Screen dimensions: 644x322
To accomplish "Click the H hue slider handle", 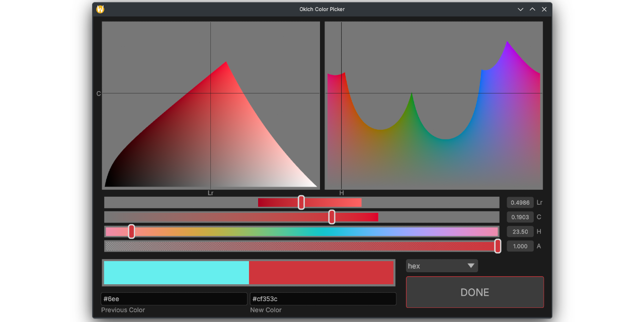I will point(131,231).
